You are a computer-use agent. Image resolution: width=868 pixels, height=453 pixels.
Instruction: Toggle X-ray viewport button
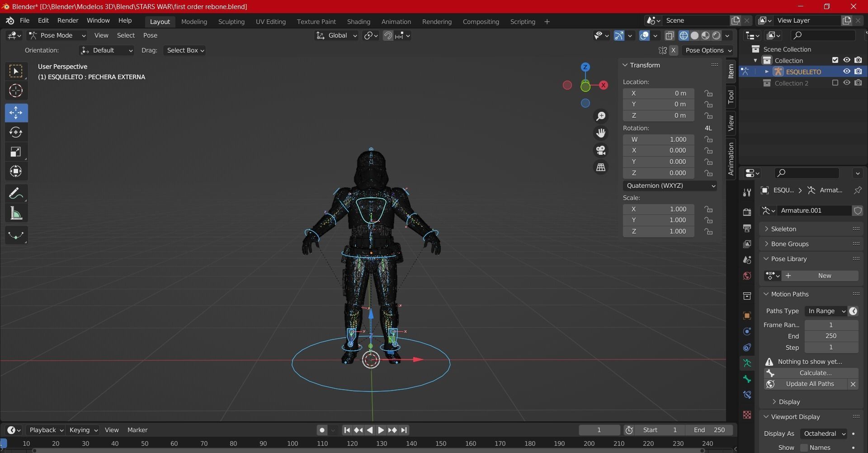[670, 35]
